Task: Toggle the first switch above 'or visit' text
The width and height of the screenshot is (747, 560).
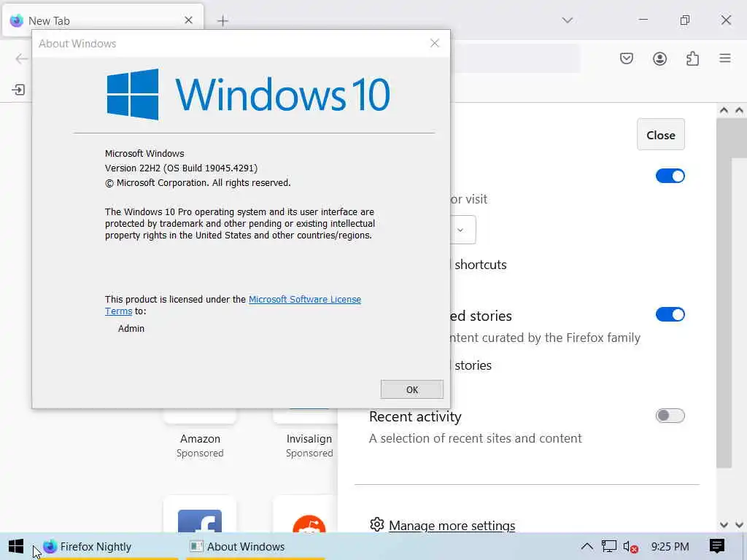Action: [670, 176]
